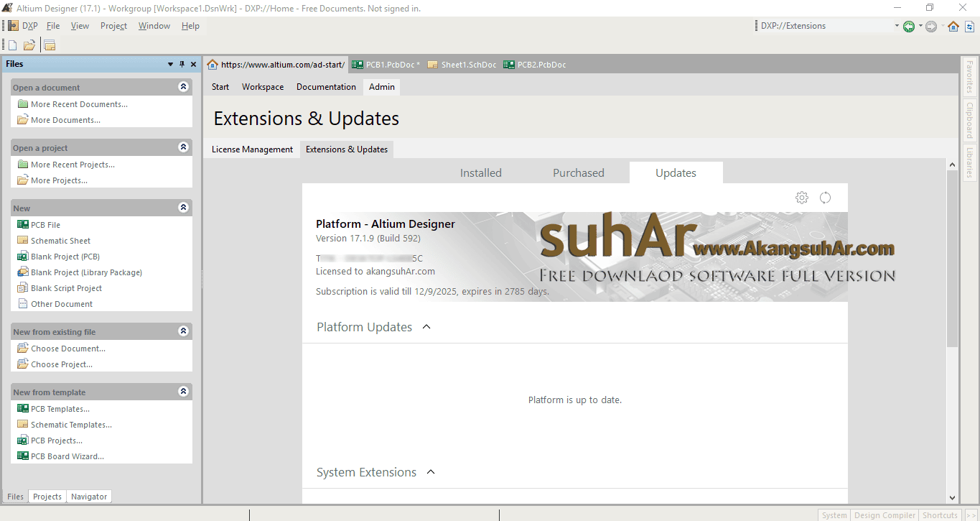This screenshot has height=521, width=980.
Task: Switch to the Projects panel tab
Action: (x=47, y=497)
